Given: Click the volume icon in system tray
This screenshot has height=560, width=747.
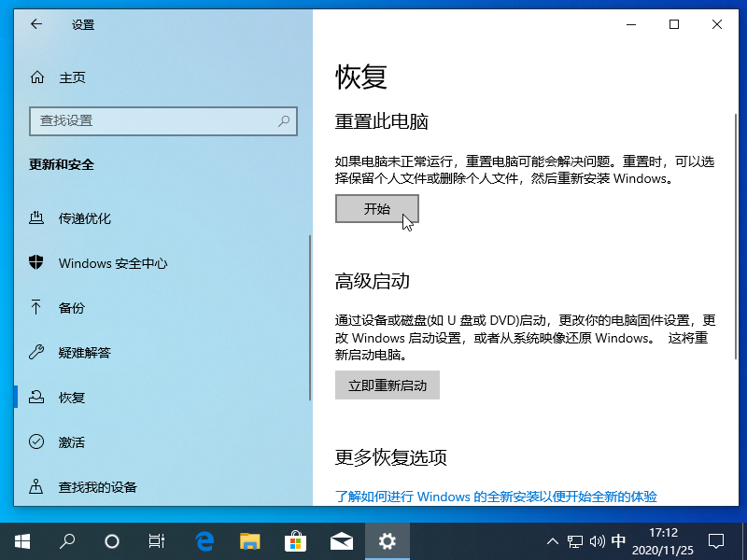Looking at the screenshot, I should (596, 539).
